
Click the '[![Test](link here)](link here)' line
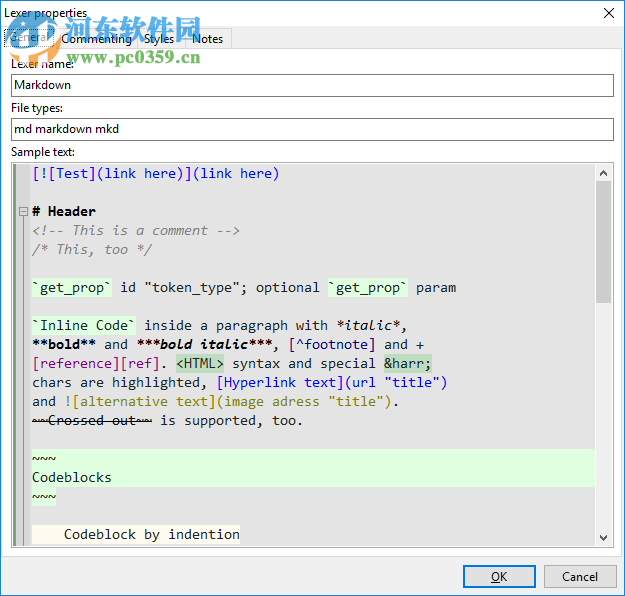pos(156,173)
